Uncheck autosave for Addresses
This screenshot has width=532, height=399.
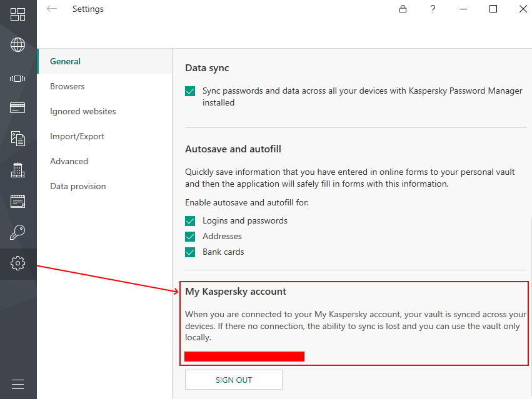[190, 237]
